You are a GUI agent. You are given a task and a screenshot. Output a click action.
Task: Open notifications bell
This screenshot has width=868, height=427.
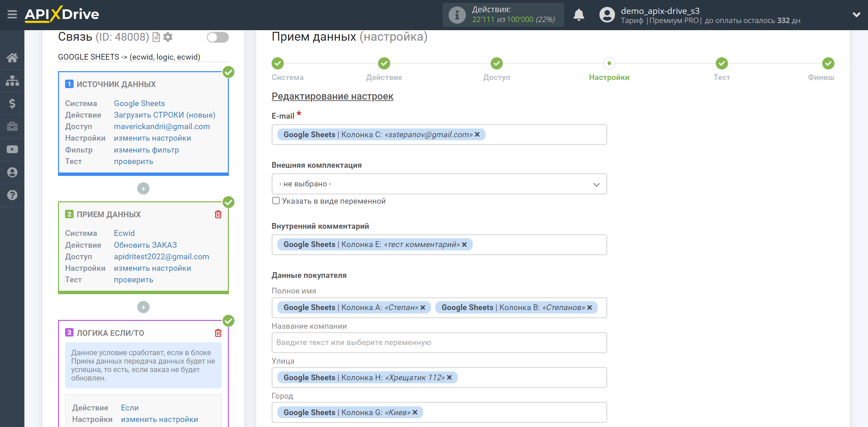(579, 15)
